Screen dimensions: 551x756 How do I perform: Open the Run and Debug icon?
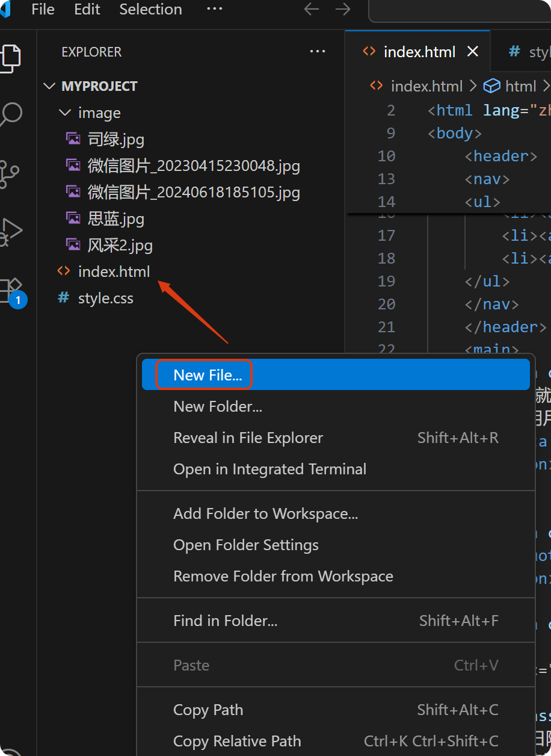(x=11, y=231)
